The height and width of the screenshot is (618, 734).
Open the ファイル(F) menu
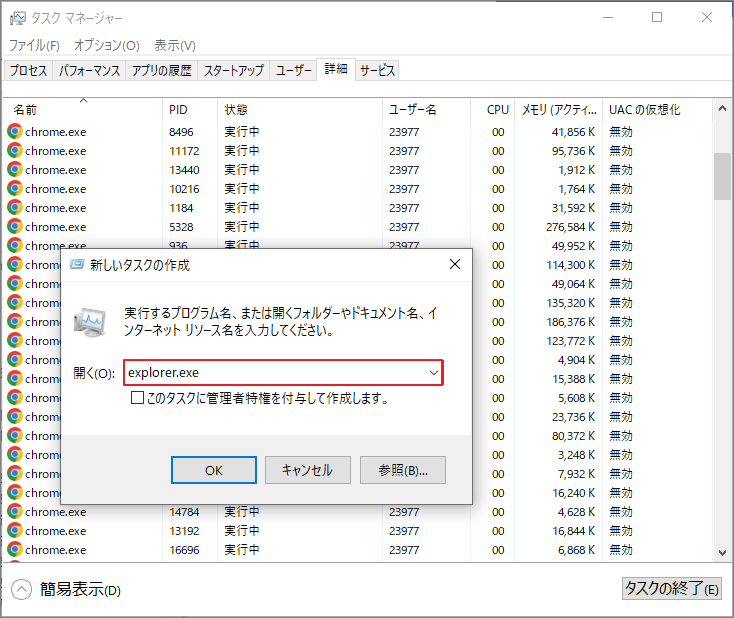coord(34,45)
